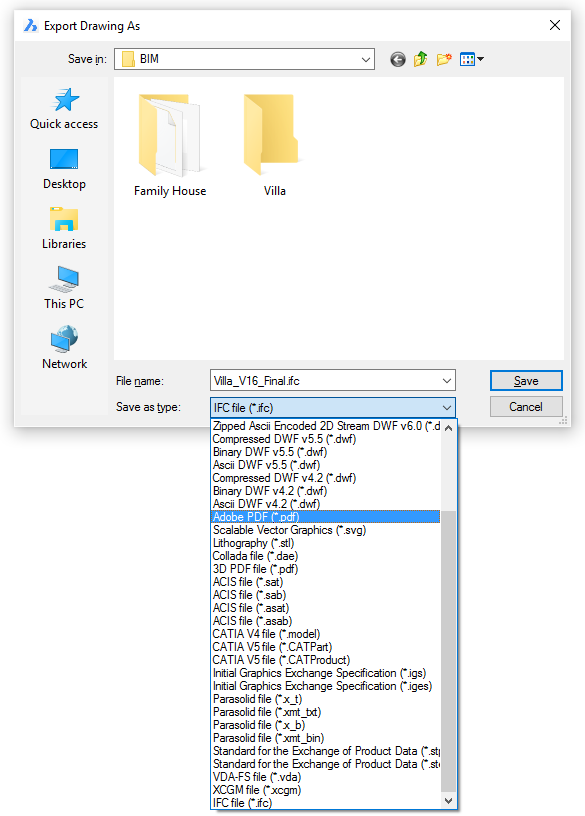Open the Views menu icon
This screenshot has width=585, height=816.
point(472,59)
